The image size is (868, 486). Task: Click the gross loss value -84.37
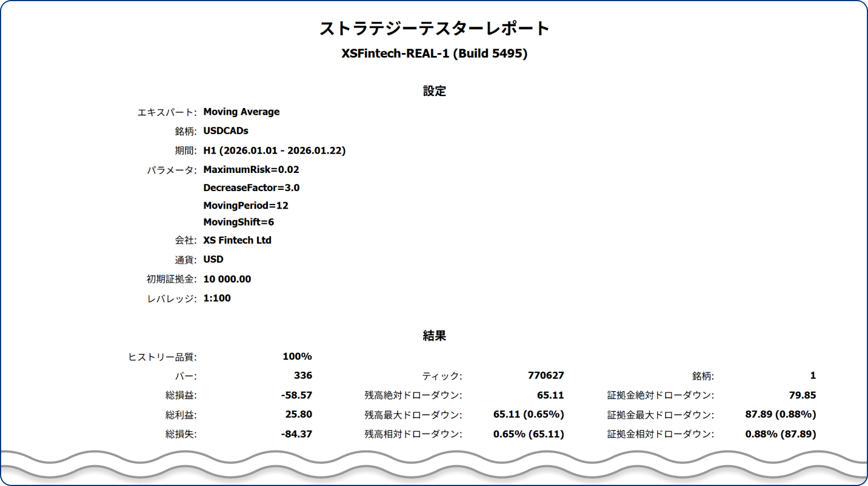[297, 434]
